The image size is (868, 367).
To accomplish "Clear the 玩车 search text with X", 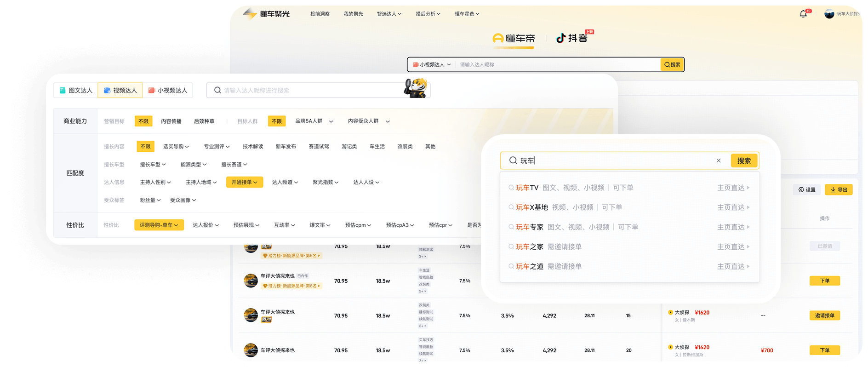I will (719, 161).
